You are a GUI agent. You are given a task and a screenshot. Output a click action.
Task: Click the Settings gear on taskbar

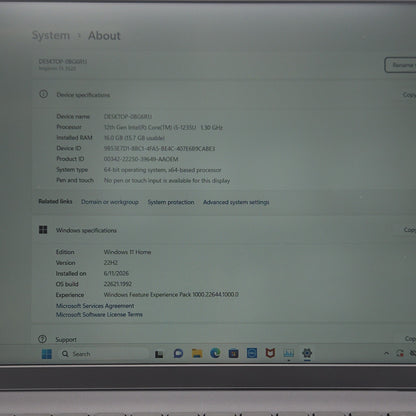click(x=307, y=353)
